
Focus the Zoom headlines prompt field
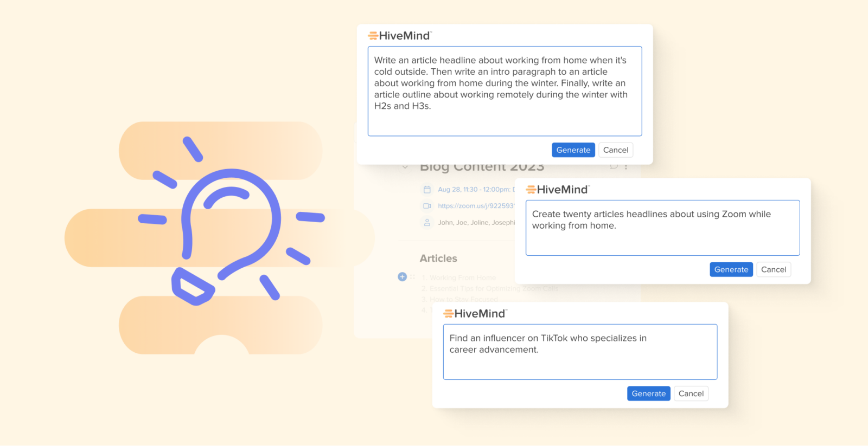click(x=663, y=228)
